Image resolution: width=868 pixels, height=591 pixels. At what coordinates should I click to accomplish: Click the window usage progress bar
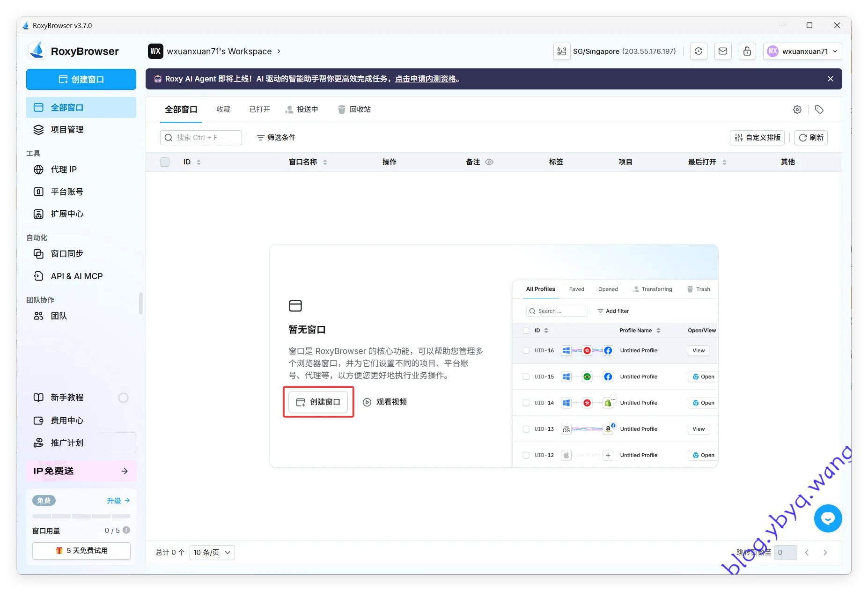pyautogui.click(x=81, y=516)
